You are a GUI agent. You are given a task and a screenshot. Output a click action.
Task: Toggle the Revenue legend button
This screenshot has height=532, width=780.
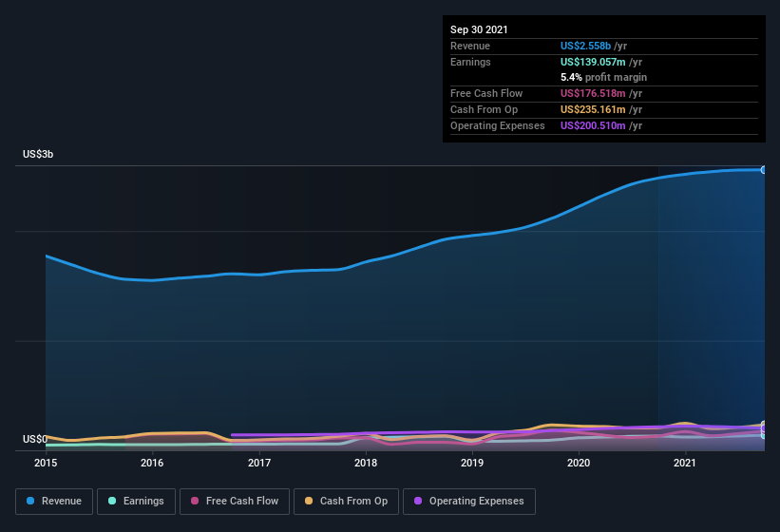click(x=54, y=502)
